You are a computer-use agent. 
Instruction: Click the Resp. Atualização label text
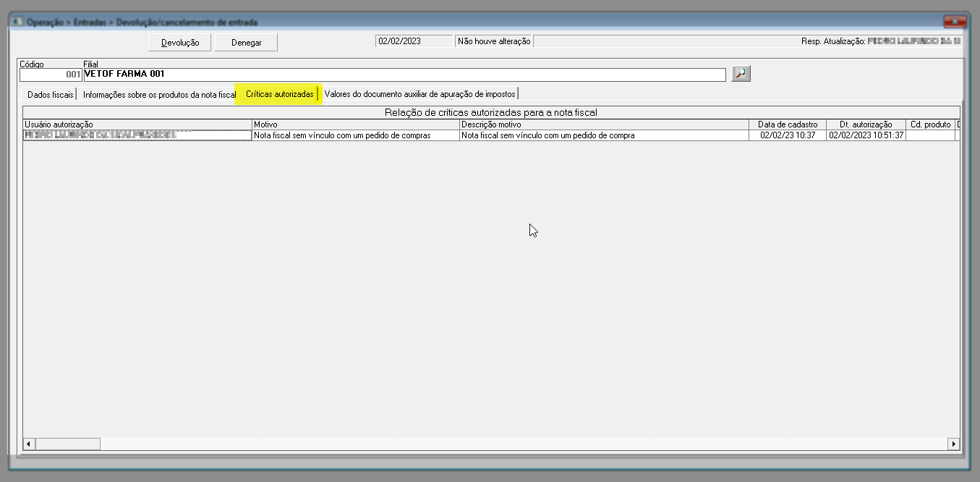833,42
